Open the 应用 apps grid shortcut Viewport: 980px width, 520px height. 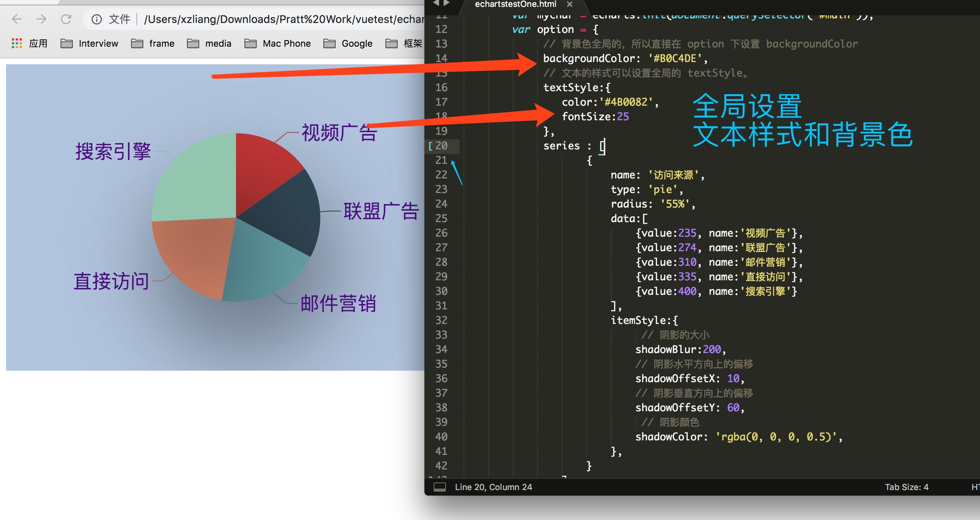[17, 43]
